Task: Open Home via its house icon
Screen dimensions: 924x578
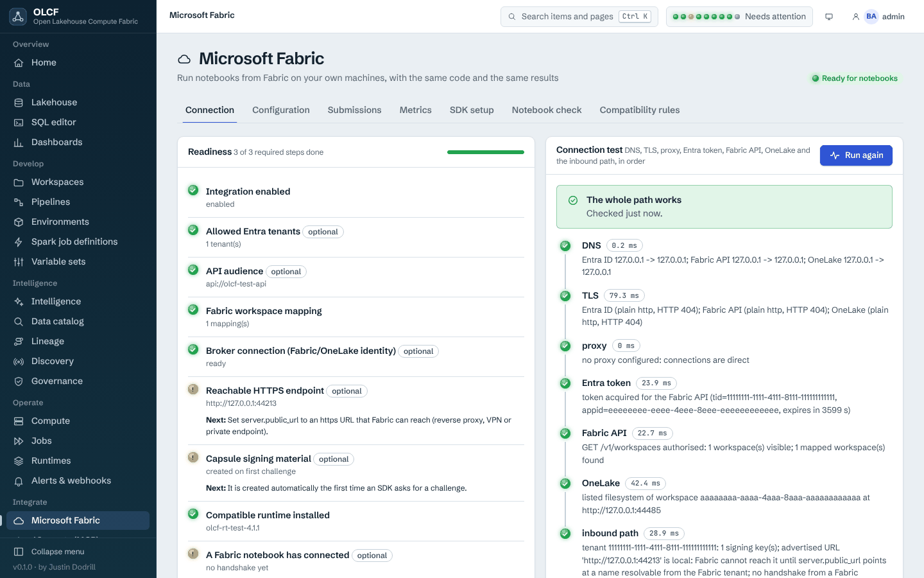Action: point(19,63)
